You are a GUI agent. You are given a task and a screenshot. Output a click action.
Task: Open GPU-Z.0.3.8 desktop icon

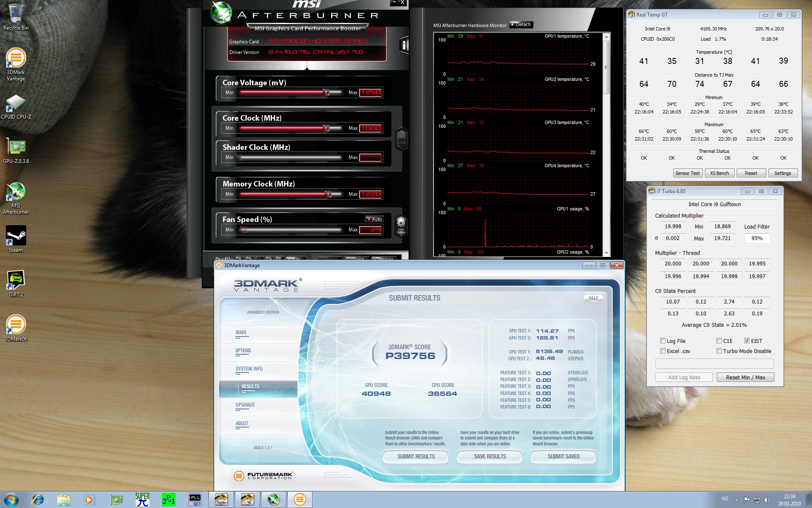(16, 151)
